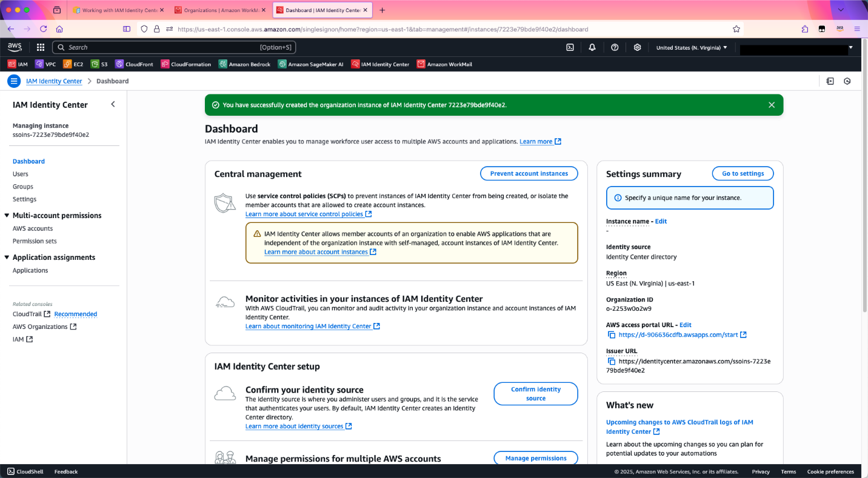Open a new browser tab
Viewport: 868px width, 478px height.
[x=382, y=10]
